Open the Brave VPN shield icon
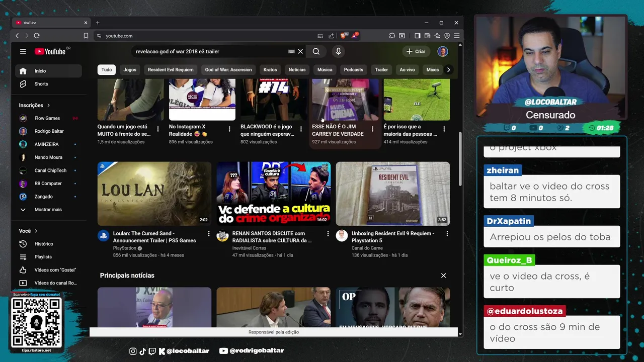The height and width of the screenshot is (362, 644). point(447,36)
